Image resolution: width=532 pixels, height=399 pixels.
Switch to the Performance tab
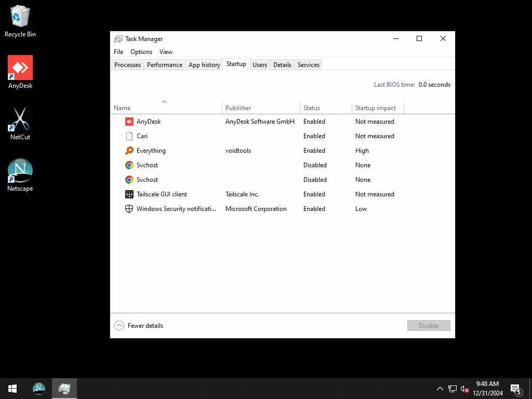165,65
